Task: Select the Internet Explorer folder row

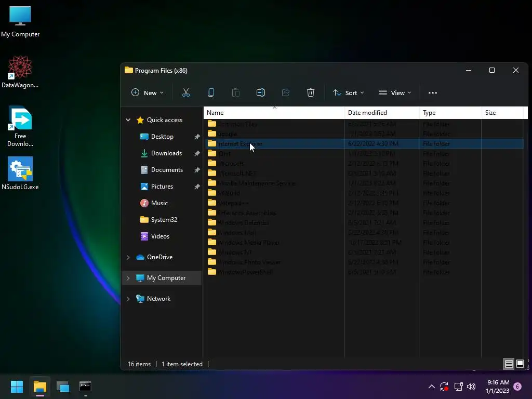Action: click(x=364, y=144)
